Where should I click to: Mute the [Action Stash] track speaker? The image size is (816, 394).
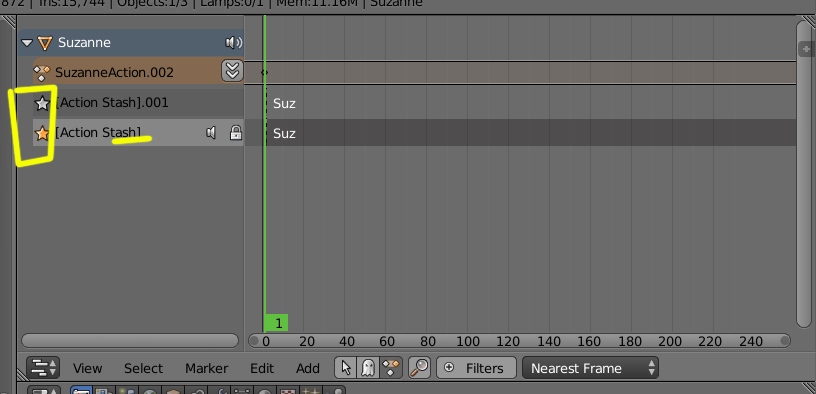(x=211, y=133)
